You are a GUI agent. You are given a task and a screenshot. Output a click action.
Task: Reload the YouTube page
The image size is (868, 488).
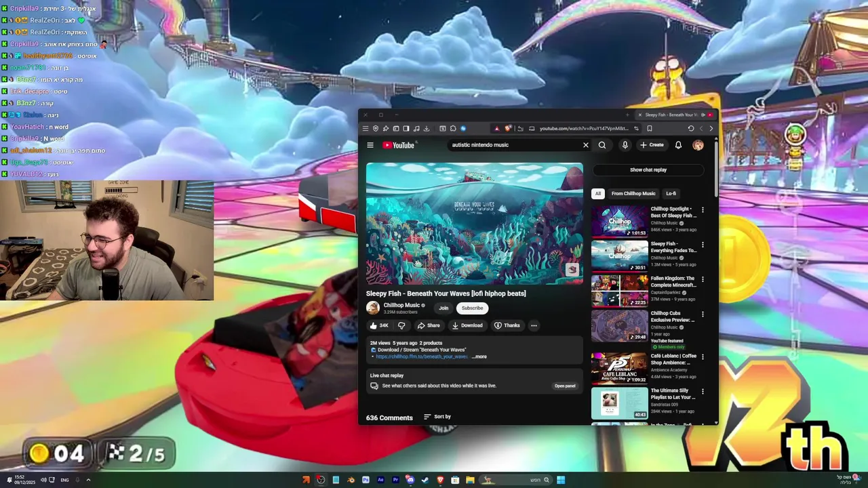[x=691, y=128]
